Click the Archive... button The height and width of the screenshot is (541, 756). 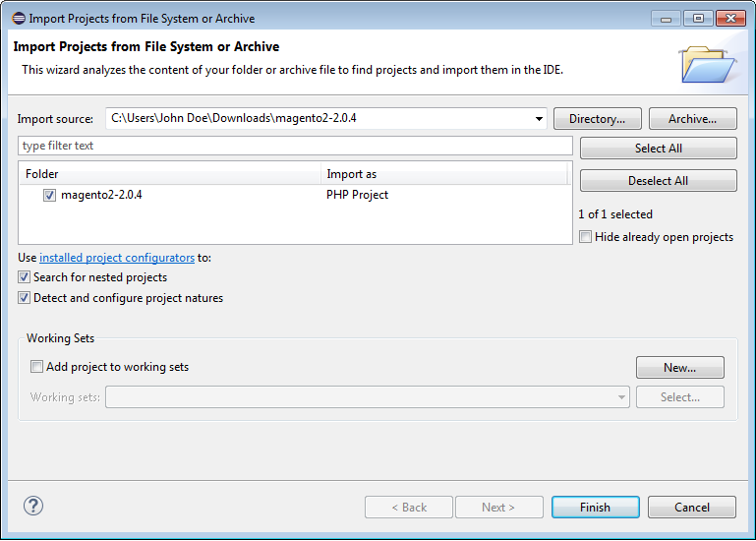(692, 119)
